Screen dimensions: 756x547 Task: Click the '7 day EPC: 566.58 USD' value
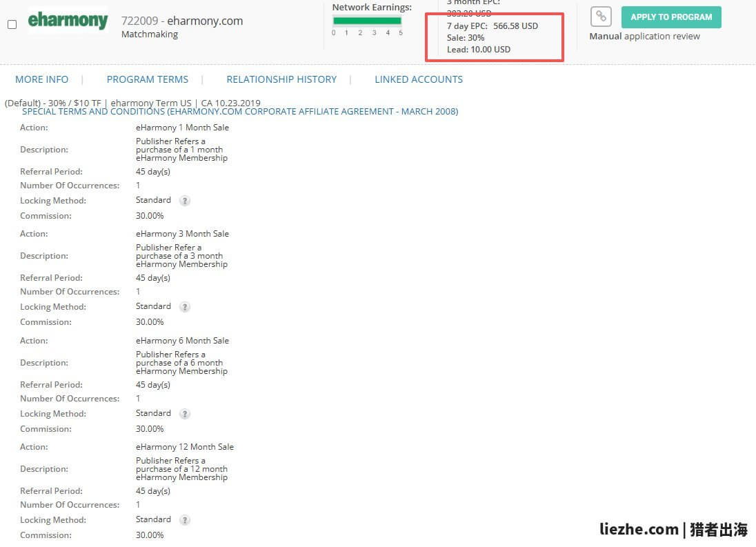click(493, 26)
